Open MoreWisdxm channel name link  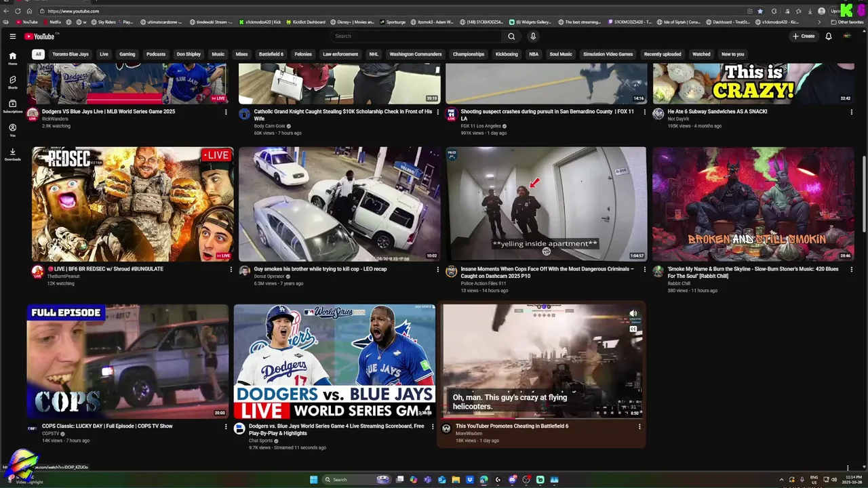pyautogui.click(x=469, y=434)
